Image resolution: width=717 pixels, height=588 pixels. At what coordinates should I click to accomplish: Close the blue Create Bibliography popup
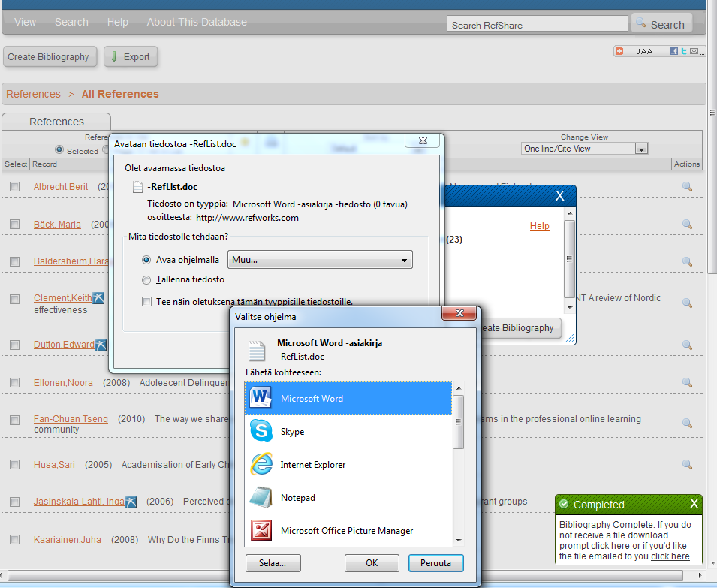(x=559, y=196)
